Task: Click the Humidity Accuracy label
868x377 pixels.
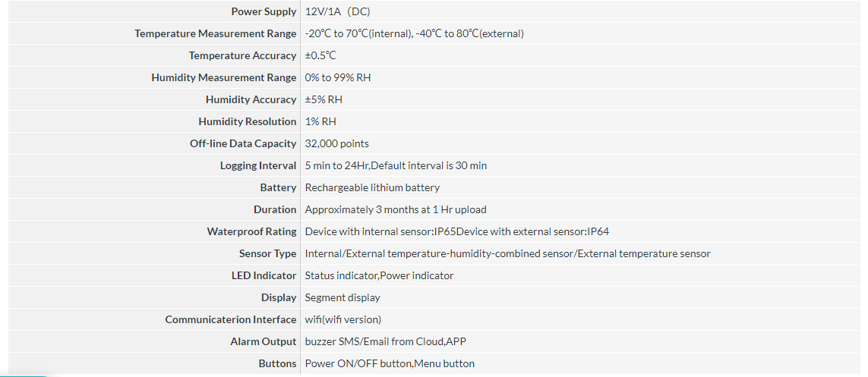Action: [251, 100]
